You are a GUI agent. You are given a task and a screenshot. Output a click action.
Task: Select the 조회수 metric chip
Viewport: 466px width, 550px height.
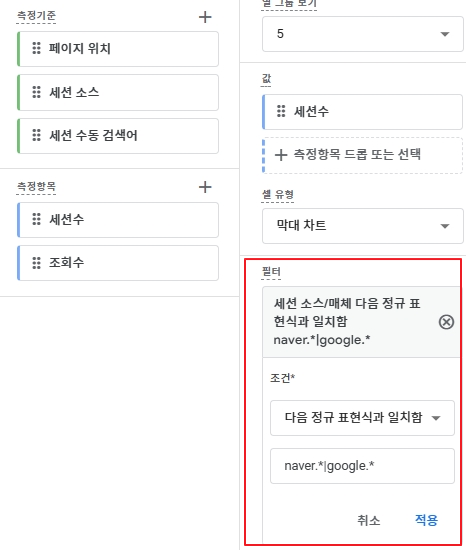click(x=118, y=263)
